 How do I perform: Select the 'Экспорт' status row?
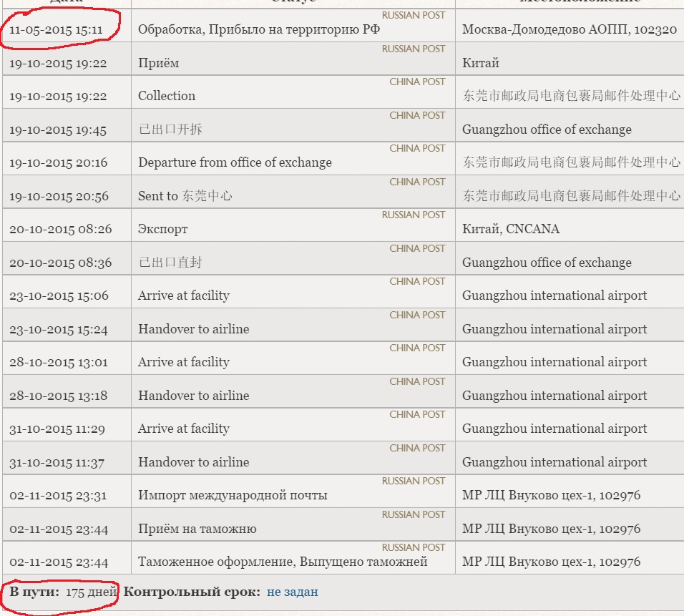tap(162, 229)
